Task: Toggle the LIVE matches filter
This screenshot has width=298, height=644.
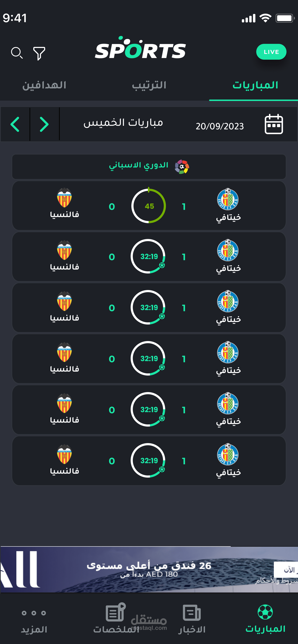Action: (271, 52)
